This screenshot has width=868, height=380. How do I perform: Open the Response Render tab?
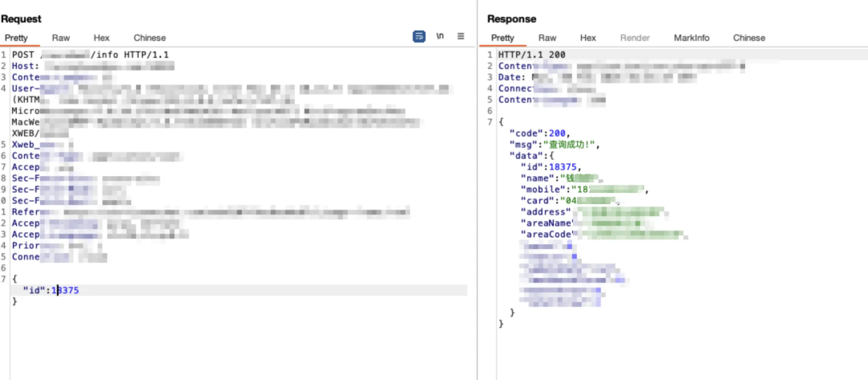click(x=635, y=38)
